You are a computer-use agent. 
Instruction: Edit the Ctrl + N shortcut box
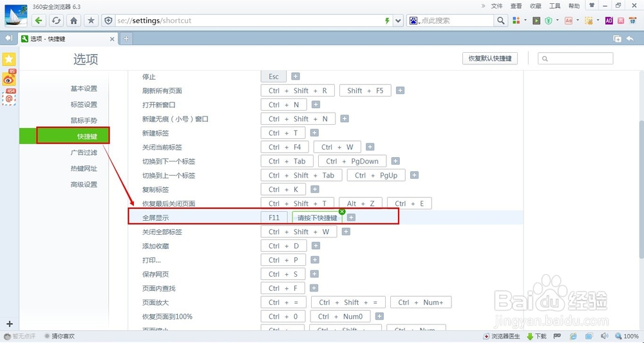click(x=284, y=105)
